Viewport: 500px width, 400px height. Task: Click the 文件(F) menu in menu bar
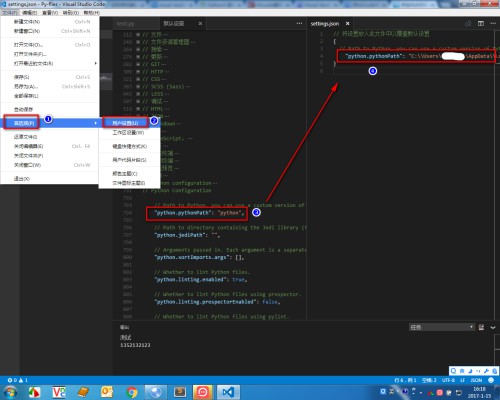[9, 13]
